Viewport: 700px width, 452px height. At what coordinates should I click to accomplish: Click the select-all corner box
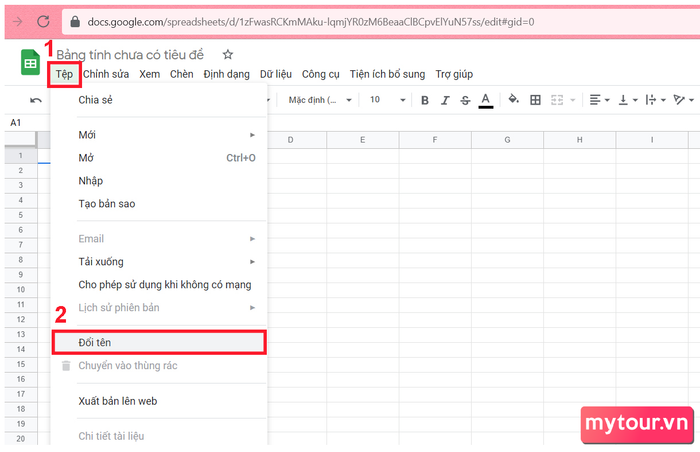[x=21, y=140]
